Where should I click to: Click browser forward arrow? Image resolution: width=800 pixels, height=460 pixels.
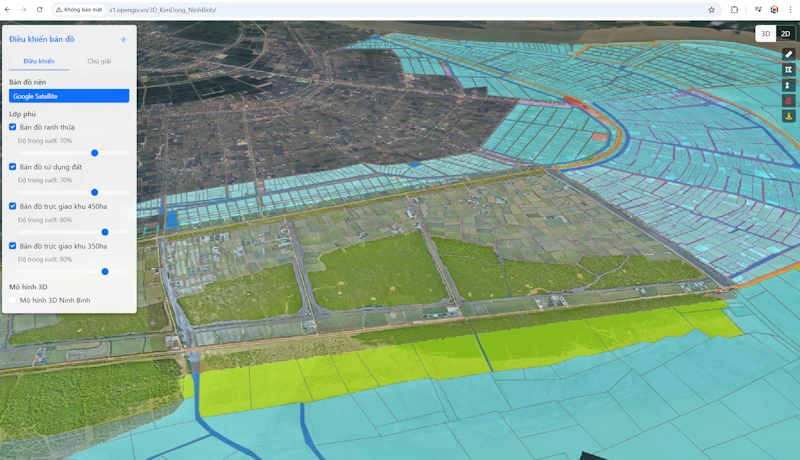pos(23,10)
